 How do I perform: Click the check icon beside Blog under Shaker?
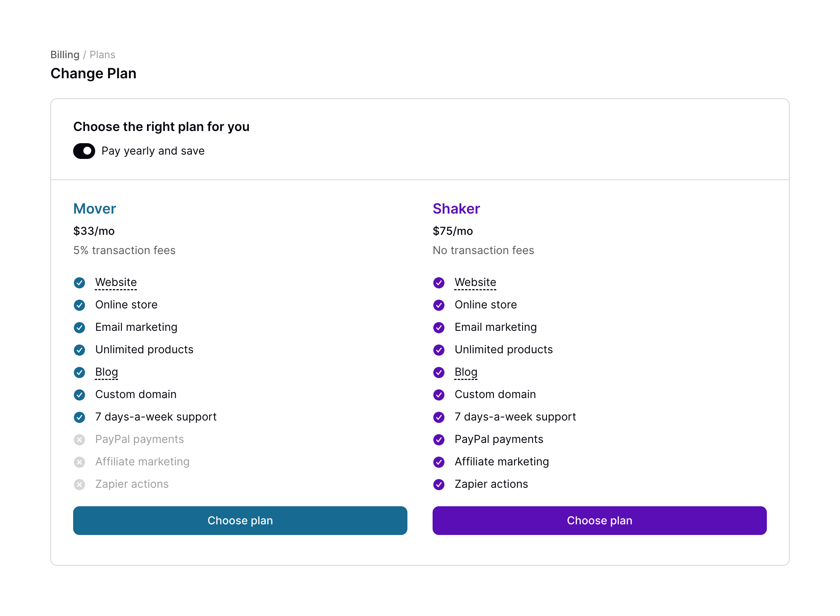tap(439, 372)
